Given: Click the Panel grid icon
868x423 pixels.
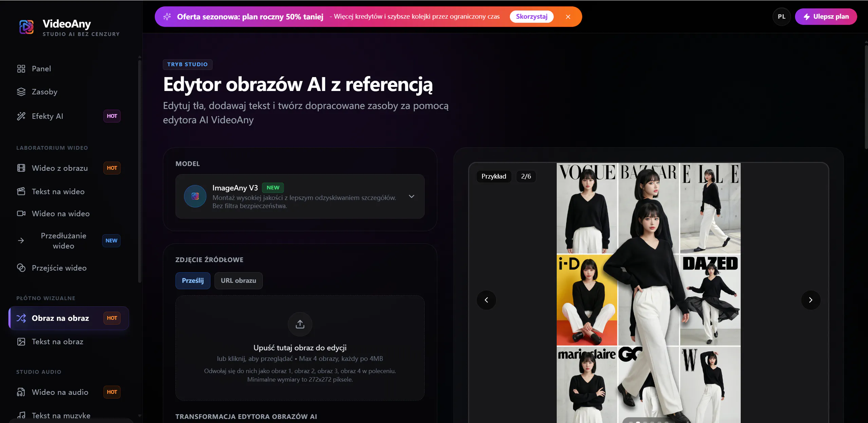Looking at the screenshot, I should [21, 69].
